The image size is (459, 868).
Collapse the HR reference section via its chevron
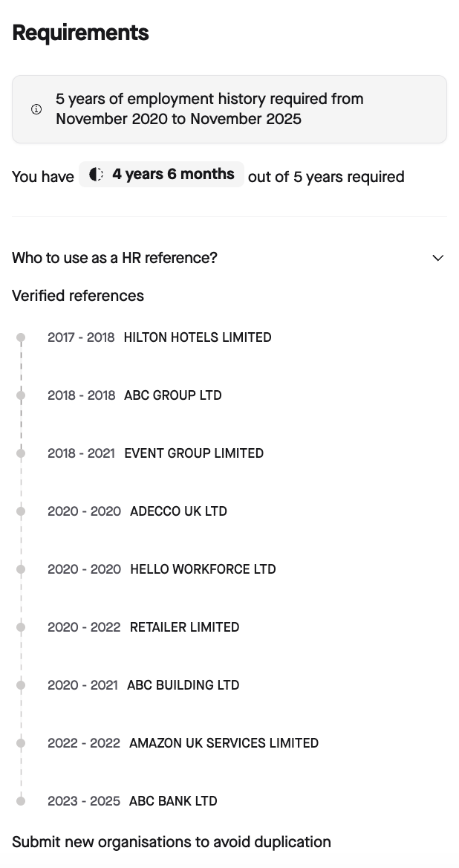coord(438,258)
